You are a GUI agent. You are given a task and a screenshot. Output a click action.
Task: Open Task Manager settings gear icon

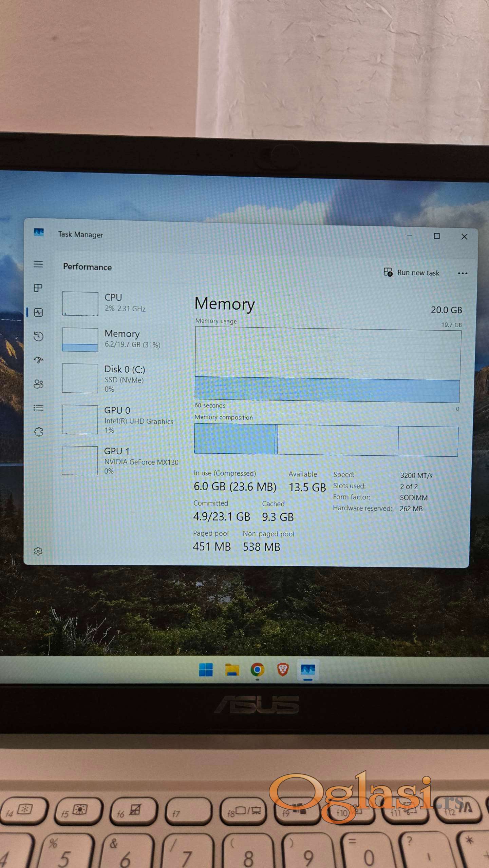(38, 551)
